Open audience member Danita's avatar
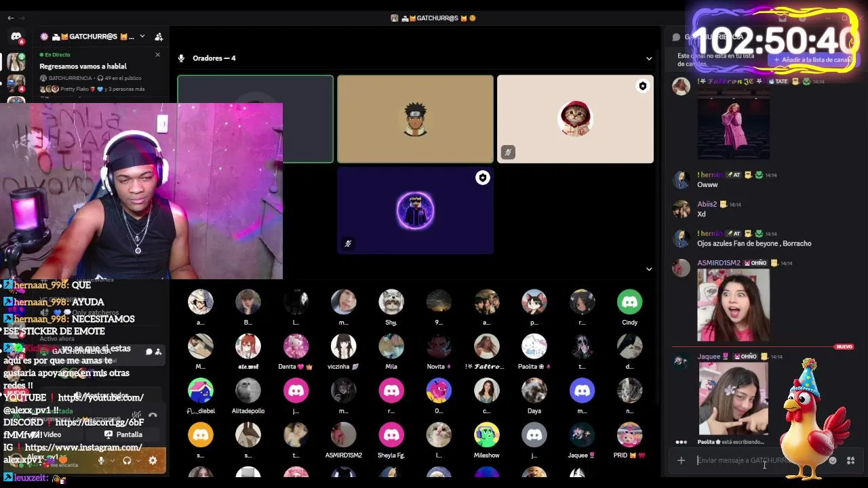The width and height of the screenshot is (868, 488). pyautogui.click(x=296, y=346)
